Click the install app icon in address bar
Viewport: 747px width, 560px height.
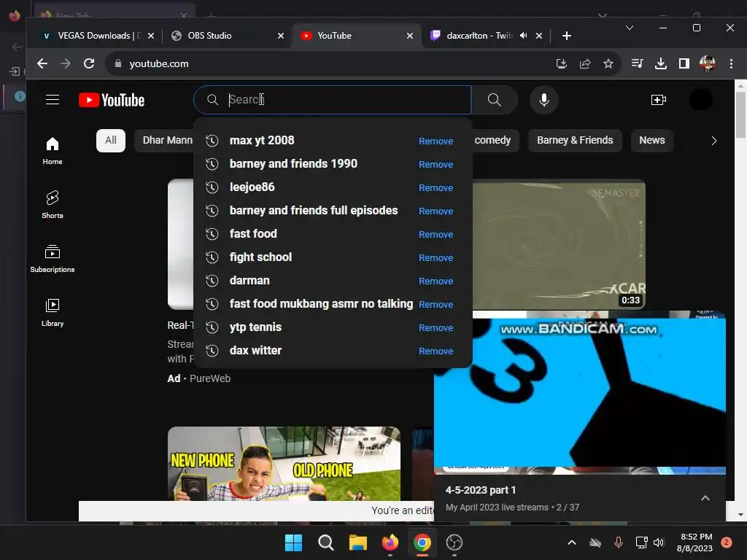click(x=562, y=63)
